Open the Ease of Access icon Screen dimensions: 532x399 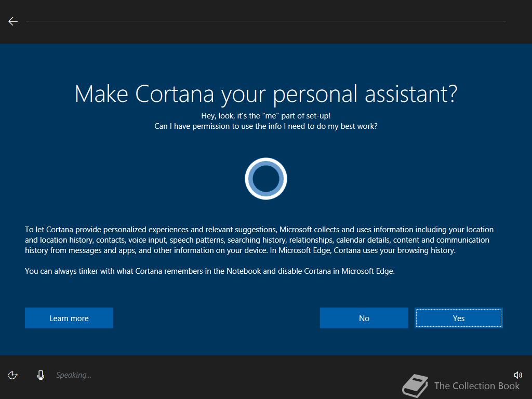pyautogui.click(x=13, y=375)
